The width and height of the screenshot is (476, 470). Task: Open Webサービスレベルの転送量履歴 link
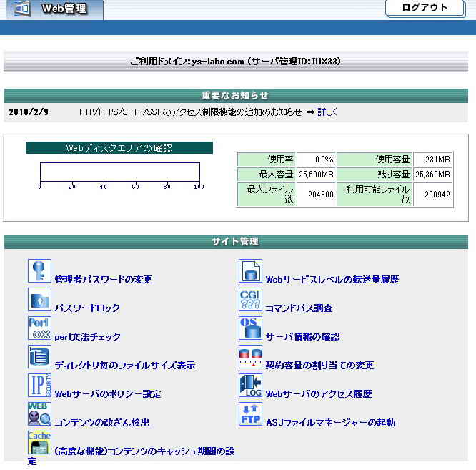coord(332,280)
